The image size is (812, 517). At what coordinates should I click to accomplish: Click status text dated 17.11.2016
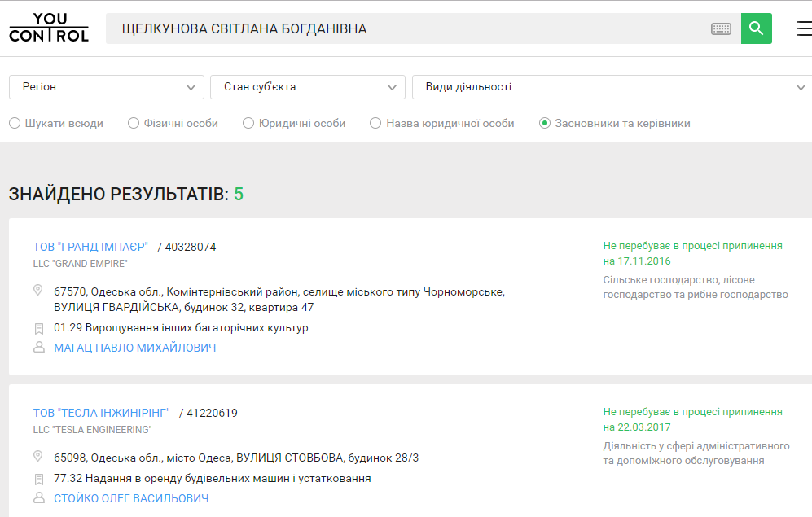(x=692, y=253)
